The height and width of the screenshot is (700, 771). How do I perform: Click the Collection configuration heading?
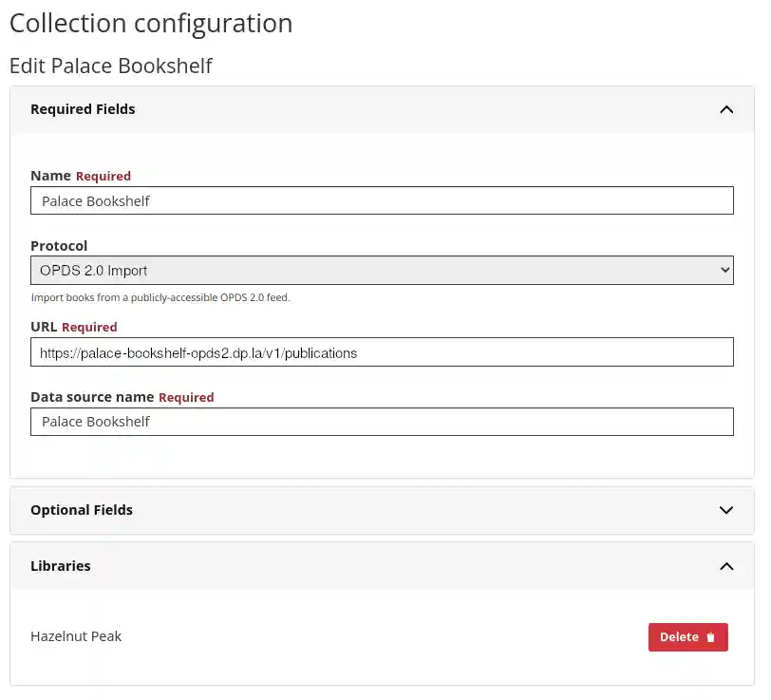point(150,23)
